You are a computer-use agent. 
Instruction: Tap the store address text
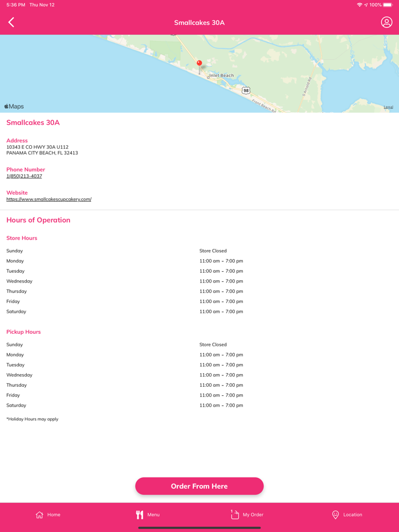(x=42, y=150)
